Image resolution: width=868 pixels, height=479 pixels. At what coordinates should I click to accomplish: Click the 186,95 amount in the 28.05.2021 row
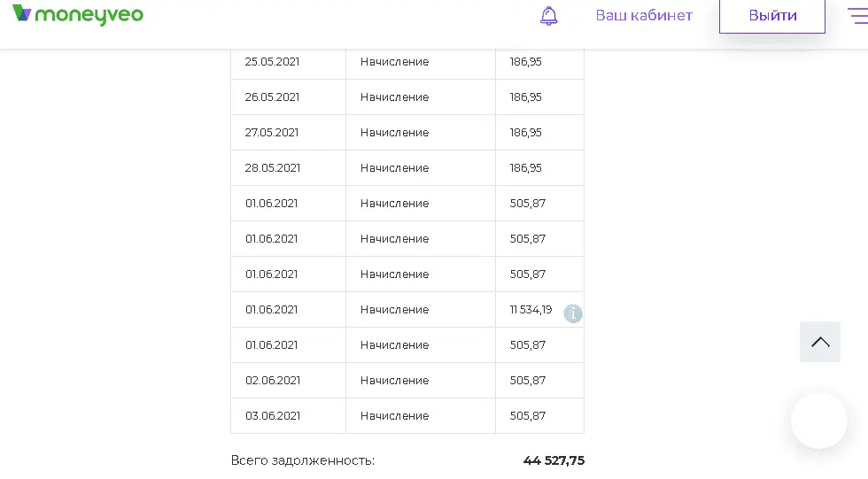click(526, 168)
